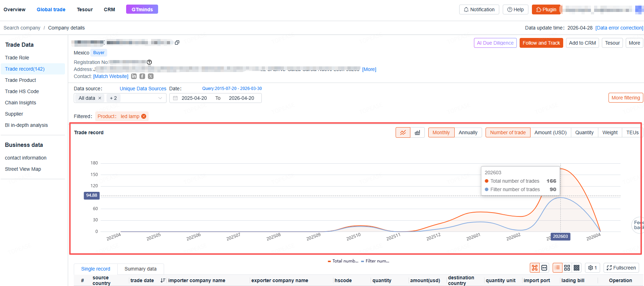Open More actions button

click(634, 43)
